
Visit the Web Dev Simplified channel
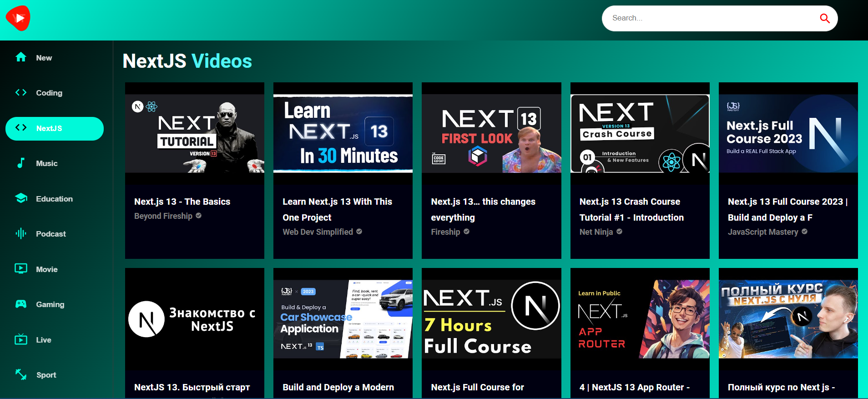318,232
